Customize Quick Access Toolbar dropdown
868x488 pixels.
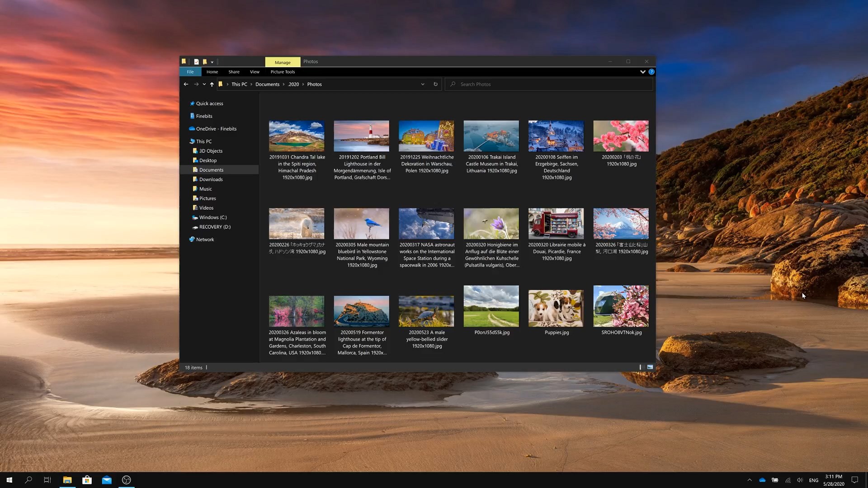[212, 62]
